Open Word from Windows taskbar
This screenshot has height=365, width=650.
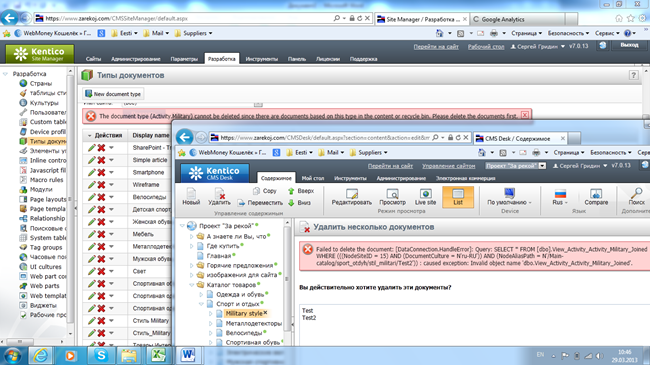188,355
